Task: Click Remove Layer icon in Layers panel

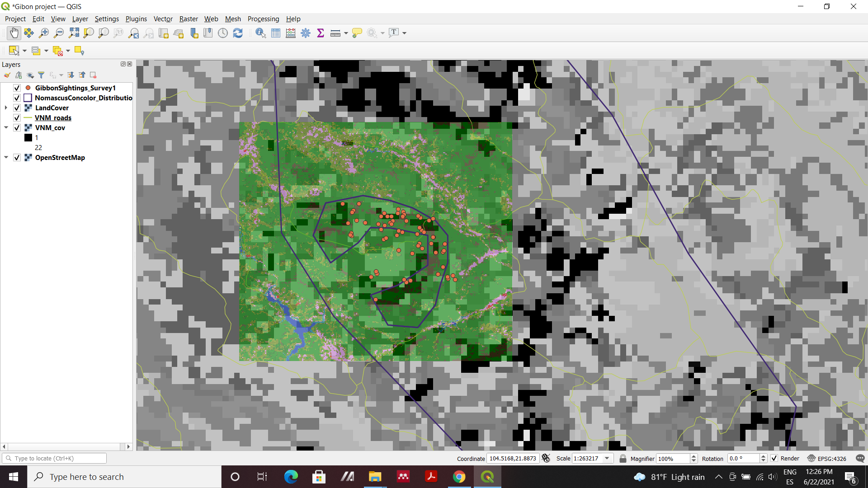Action: tap(93, 75)
